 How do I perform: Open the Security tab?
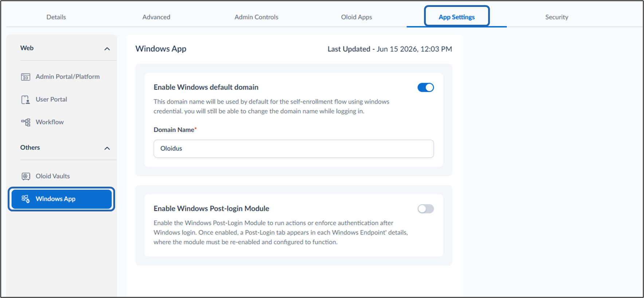pos(557,17)
